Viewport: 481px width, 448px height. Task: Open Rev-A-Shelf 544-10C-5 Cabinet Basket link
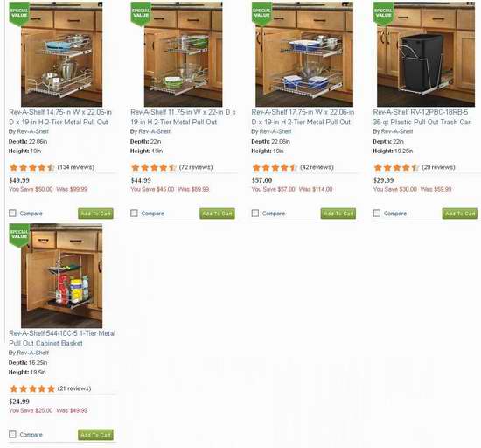coord(62,338)
